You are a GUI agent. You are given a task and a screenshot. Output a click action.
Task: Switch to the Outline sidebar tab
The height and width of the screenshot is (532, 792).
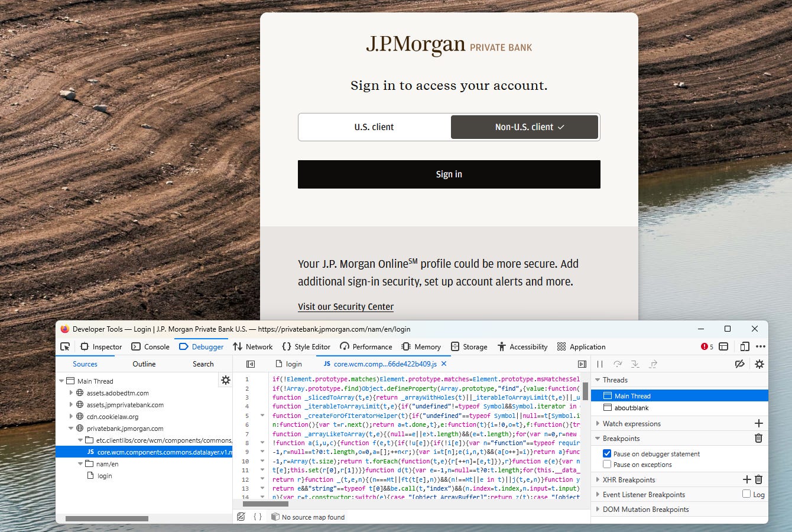tap(144, 364)
